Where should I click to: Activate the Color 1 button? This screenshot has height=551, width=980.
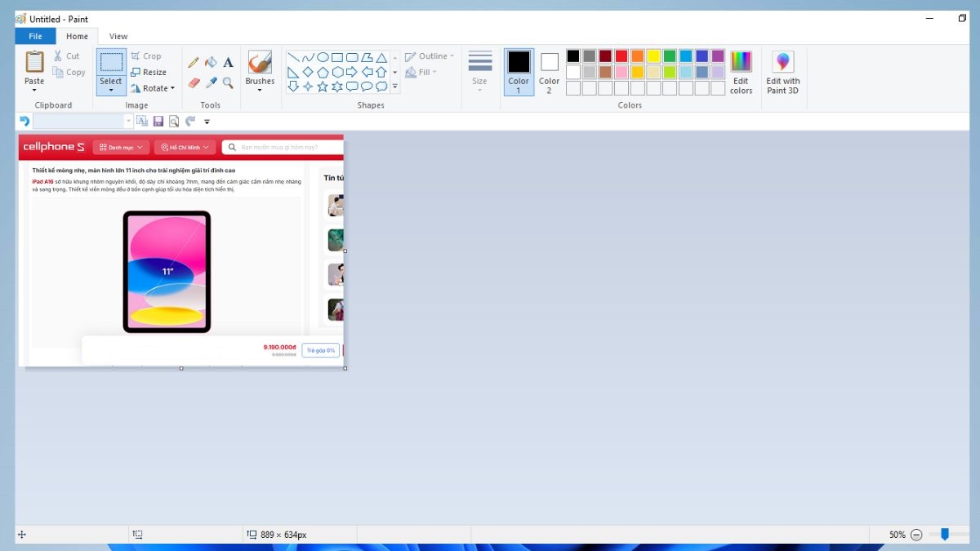519,72
